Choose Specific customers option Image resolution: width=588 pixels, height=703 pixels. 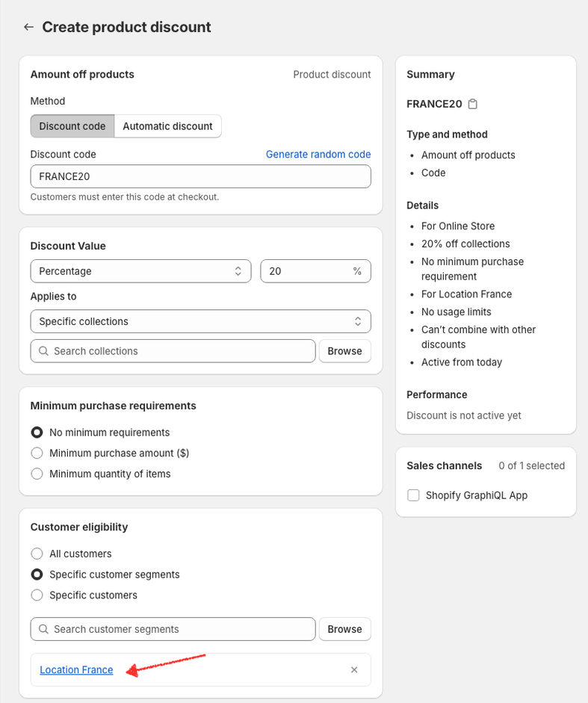(37, 595)
